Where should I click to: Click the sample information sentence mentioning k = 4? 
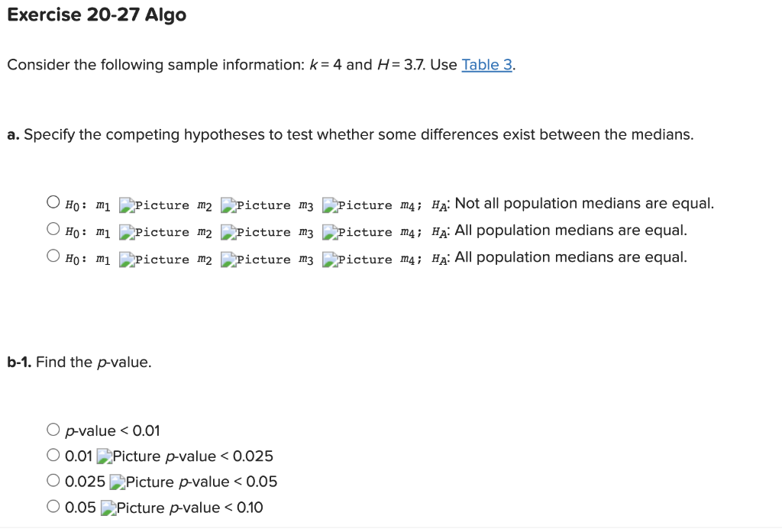coord(229,65)
